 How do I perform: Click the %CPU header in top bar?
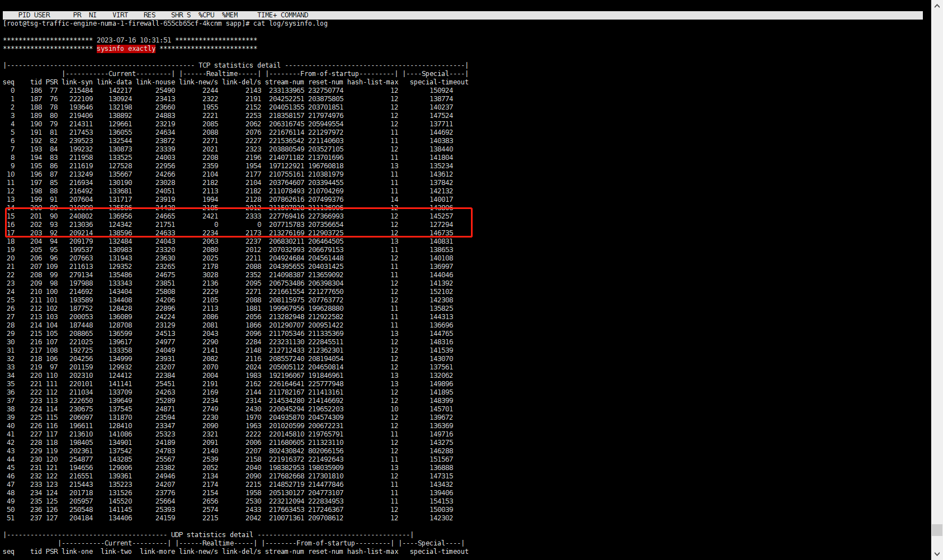pos(206,15)
